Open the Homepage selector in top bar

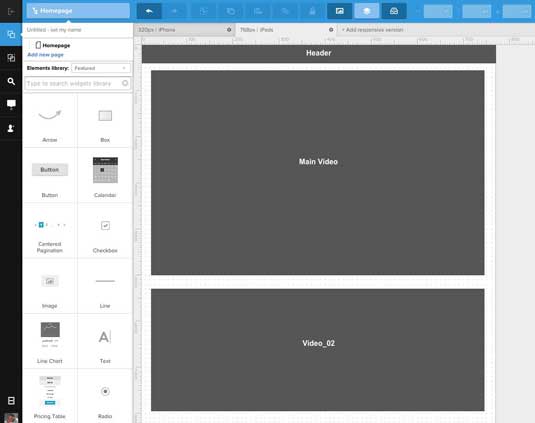click(x=78, y=11)
